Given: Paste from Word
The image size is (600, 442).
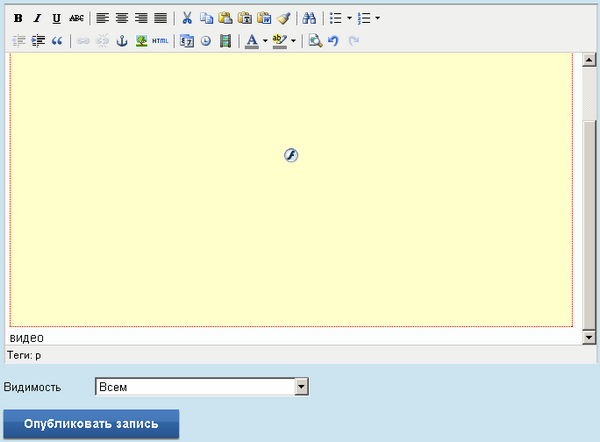Looking at the screenshot, I should 264,18.
